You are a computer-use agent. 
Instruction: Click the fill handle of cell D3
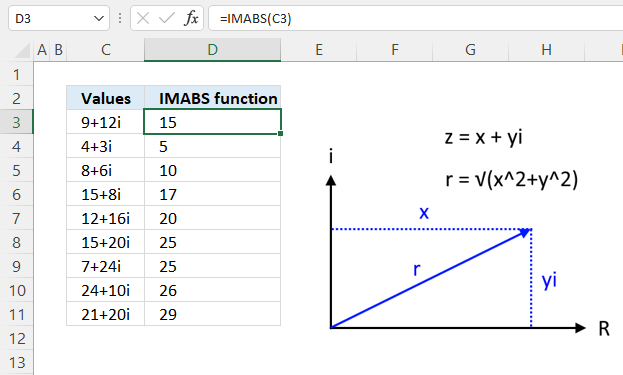tap(281, 134)
